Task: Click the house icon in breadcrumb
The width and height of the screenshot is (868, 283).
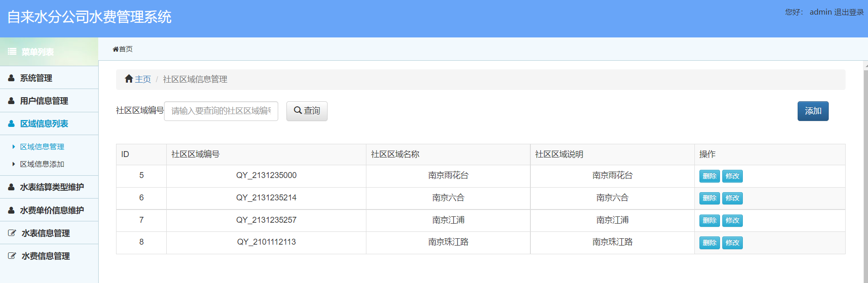Action: (x=129, y=79)
